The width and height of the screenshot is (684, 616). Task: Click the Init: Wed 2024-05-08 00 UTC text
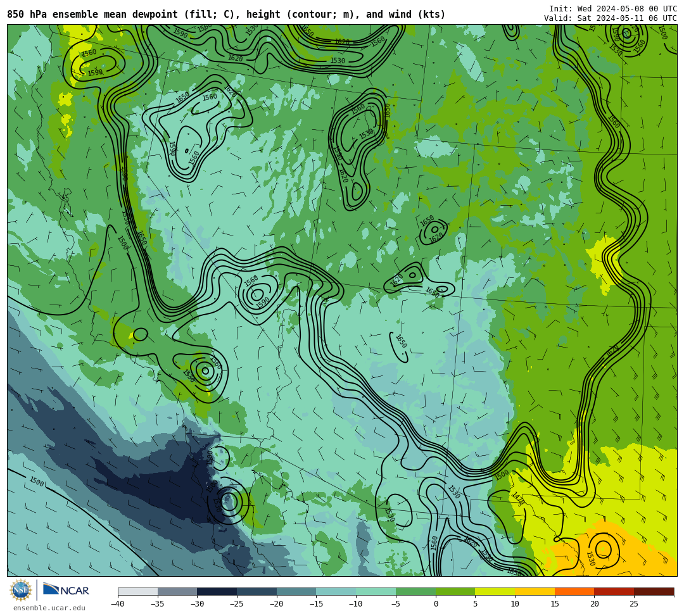(x=613, y=9)
